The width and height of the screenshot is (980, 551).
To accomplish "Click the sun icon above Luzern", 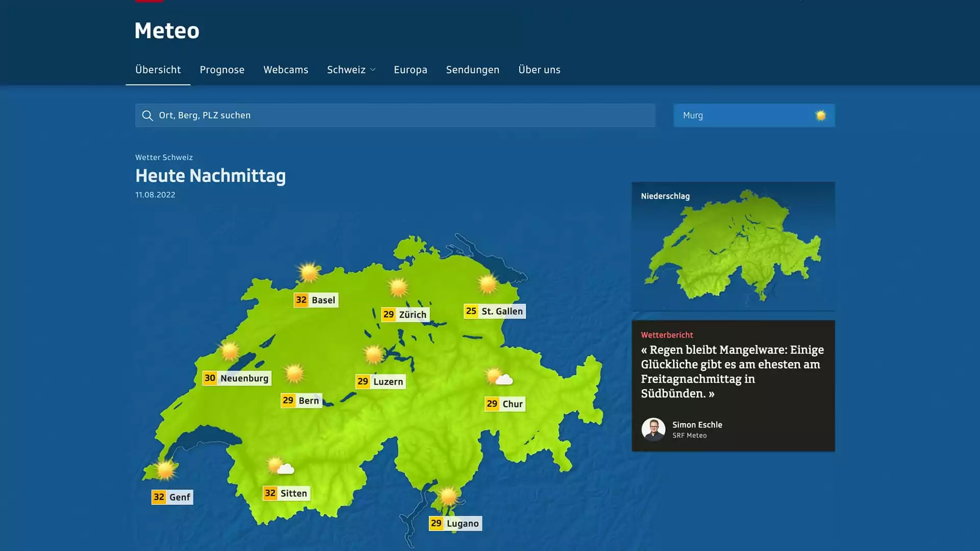I will coord(373,354).
